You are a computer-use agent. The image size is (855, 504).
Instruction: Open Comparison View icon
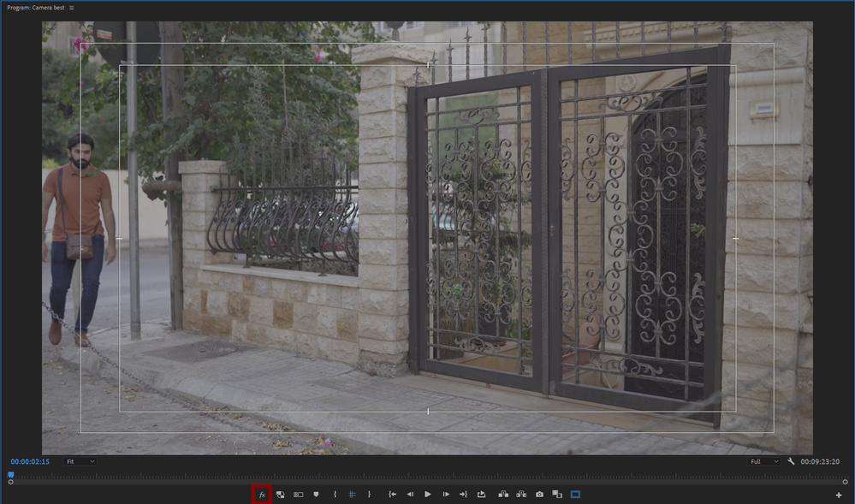556,495
